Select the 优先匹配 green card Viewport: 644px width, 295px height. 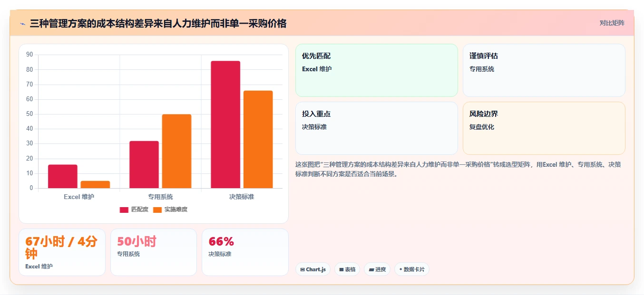click(x=377, y=70)
